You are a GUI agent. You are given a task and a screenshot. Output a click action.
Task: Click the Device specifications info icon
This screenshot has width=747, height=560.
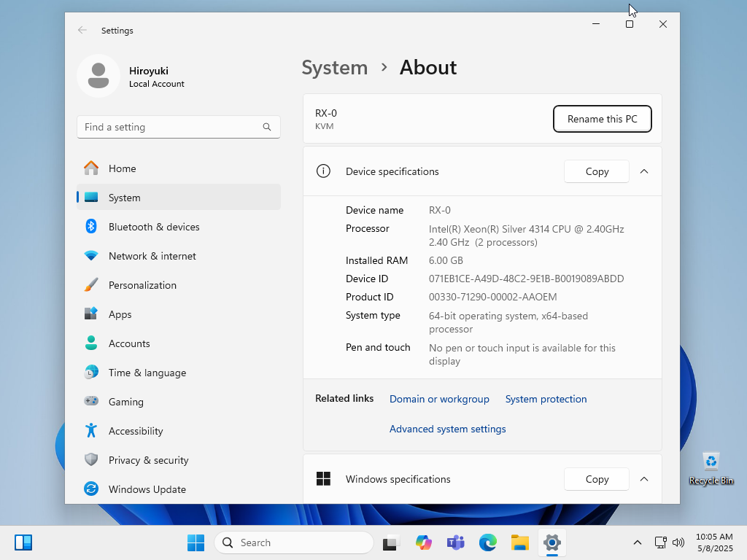coord(323,171)
